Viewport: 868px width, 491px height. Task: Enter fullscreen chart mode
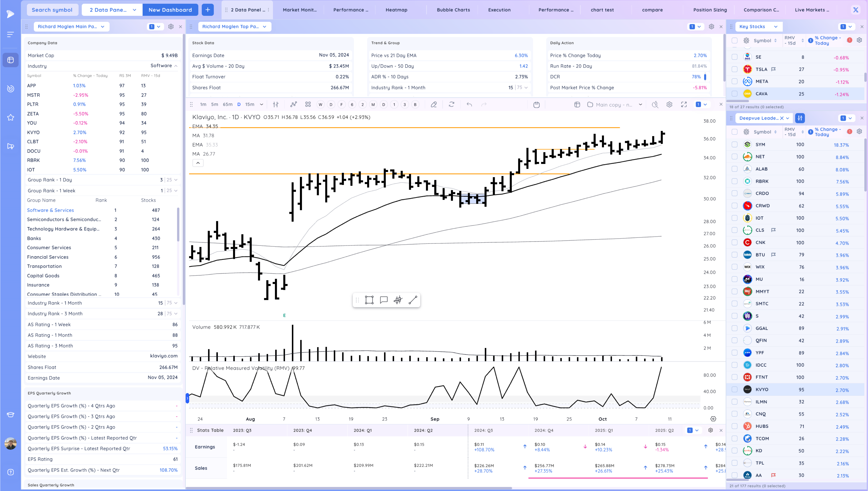pyautogui.click(x=684, y=105)
